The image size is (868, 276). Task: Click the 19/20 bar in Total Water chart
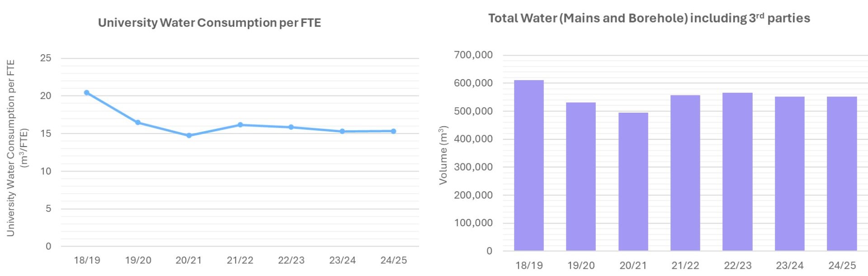(581, 176)
